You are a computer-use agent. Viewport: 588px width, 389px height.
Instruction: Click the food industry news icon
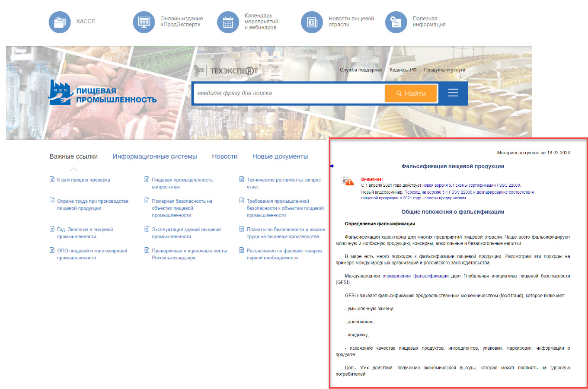coord(312,22)
